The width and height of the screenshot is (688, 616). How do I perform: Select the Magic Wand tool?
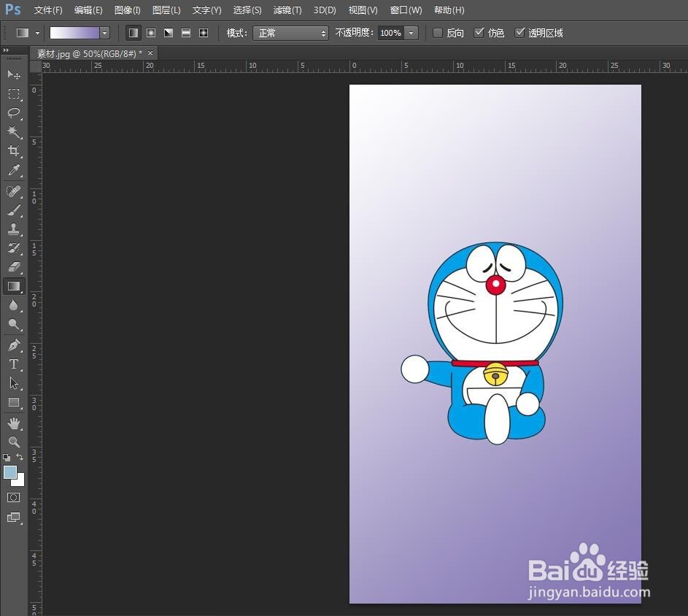(14, 131)
